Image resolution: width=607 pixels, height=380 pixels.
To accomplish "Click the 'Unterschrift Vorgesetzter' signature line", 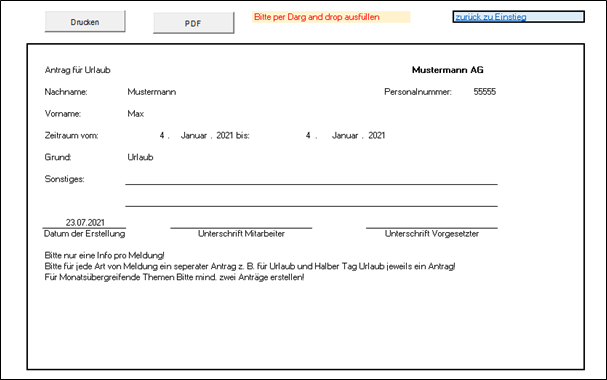I will pyautogui.click(x=432, y=228).
